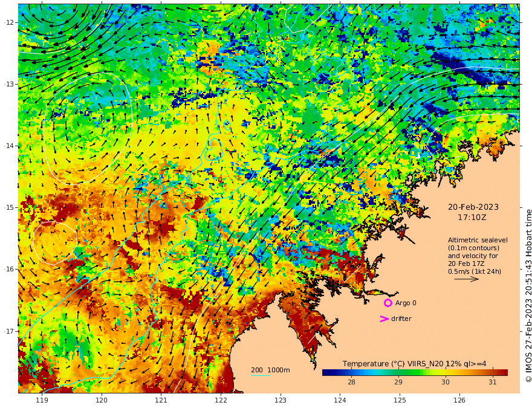Click the longitude axis label 119

[42, 400]
